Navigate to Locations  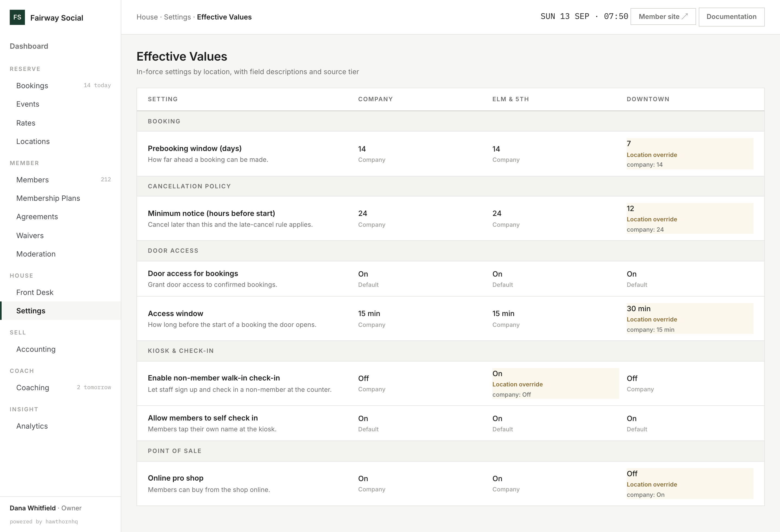click(x=60, y=141)
